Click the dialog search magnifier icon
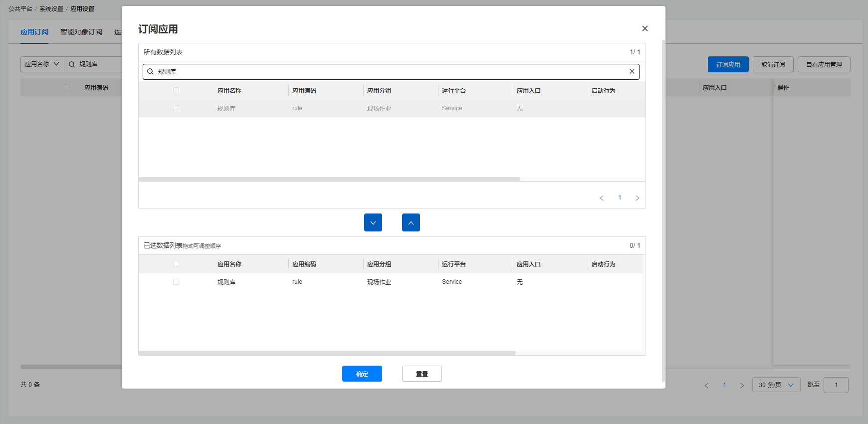868x424 pixels. coord(150,71)
